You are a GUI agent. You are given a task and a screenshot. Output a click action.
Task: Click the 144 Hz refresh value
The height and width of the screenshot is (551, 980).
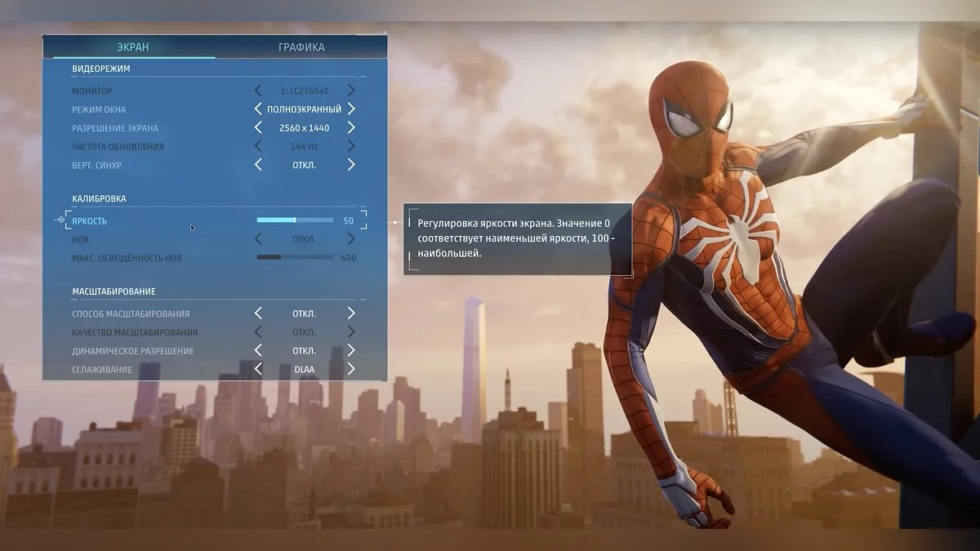tap(305, 147)
